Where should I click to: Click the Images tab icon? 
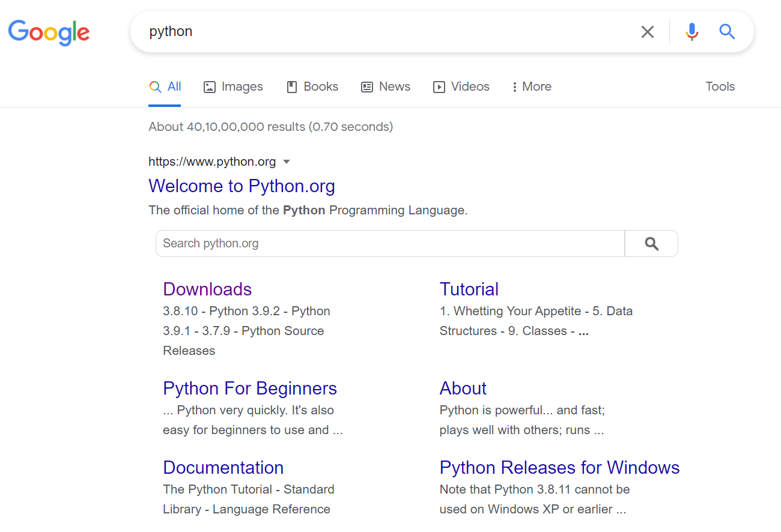point(210,86)
